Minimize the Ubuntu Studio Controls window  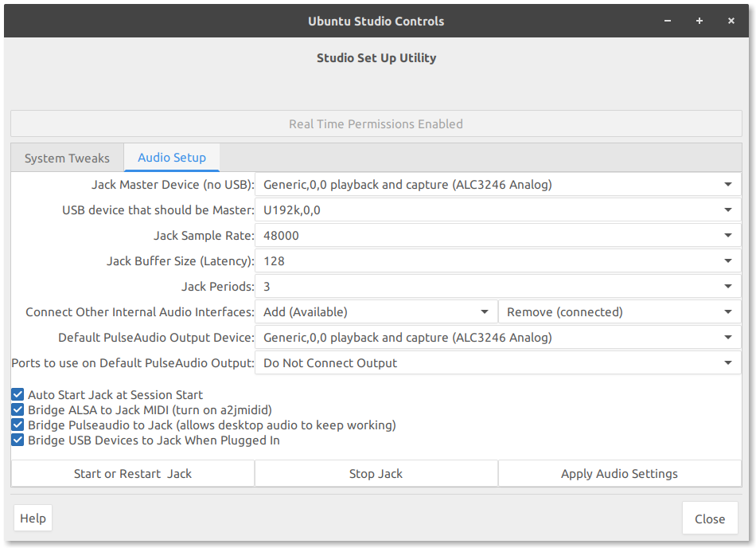(x=667, y=21)
